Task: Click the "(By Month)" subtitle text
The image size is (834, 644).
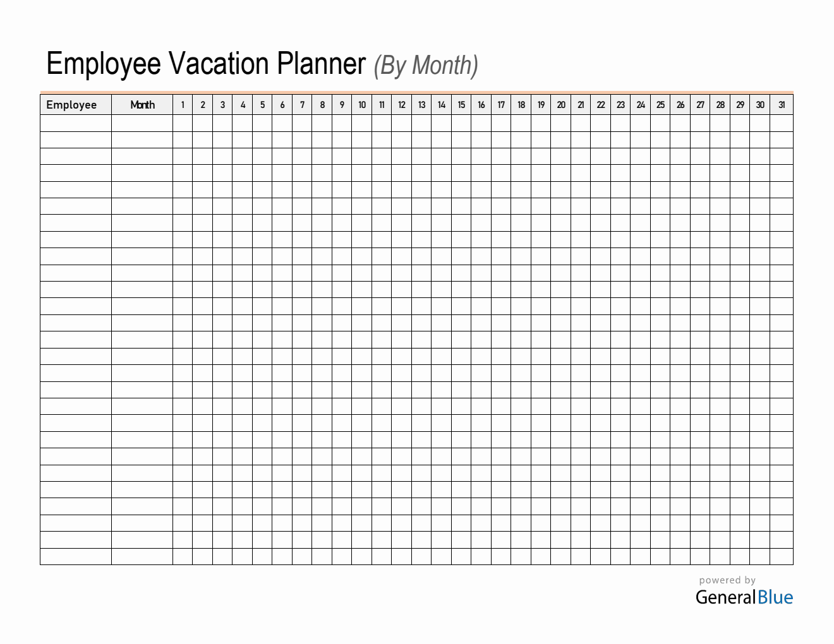Action: pos(426,66)
